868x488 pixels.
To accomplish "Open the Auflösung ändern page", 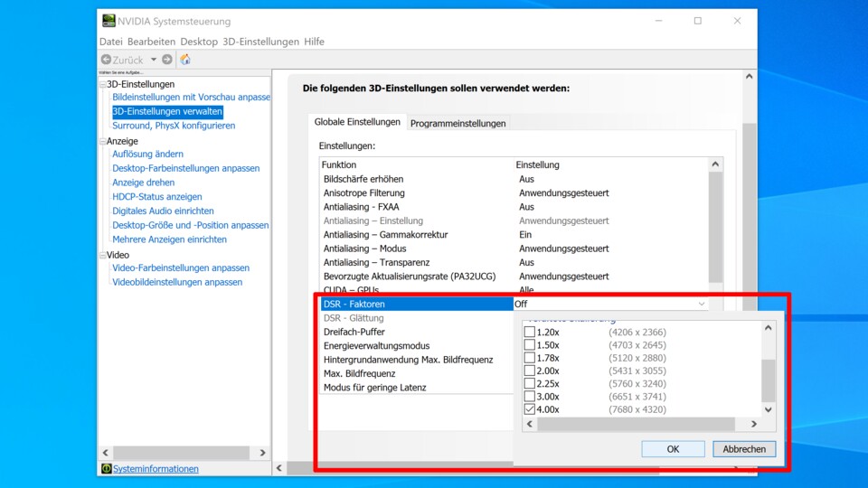I will pyautogui.click(x=147, y=155).
